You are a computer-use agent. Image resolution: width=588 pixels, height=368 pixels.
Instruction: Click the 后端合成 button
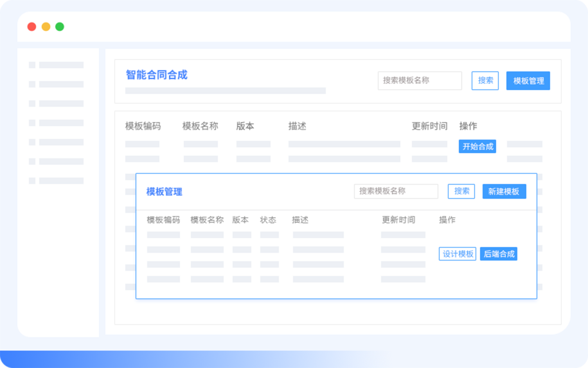[x=499, y=254]
